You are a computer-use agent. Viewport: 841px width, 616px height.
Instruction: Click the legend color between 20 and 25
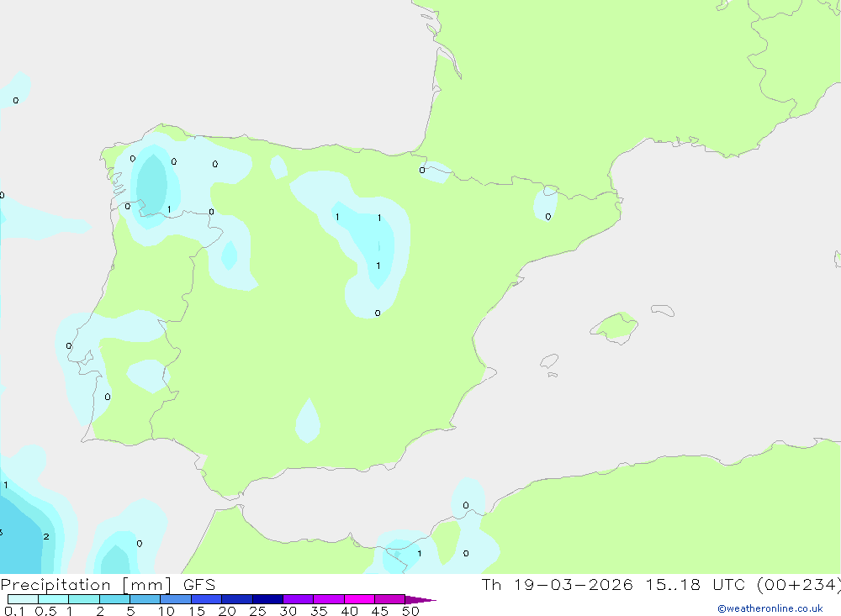(237, 599)
